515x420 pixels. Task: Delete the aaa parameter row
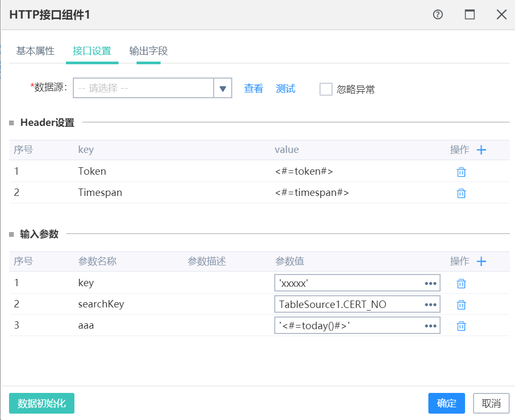tap(461, 326)
